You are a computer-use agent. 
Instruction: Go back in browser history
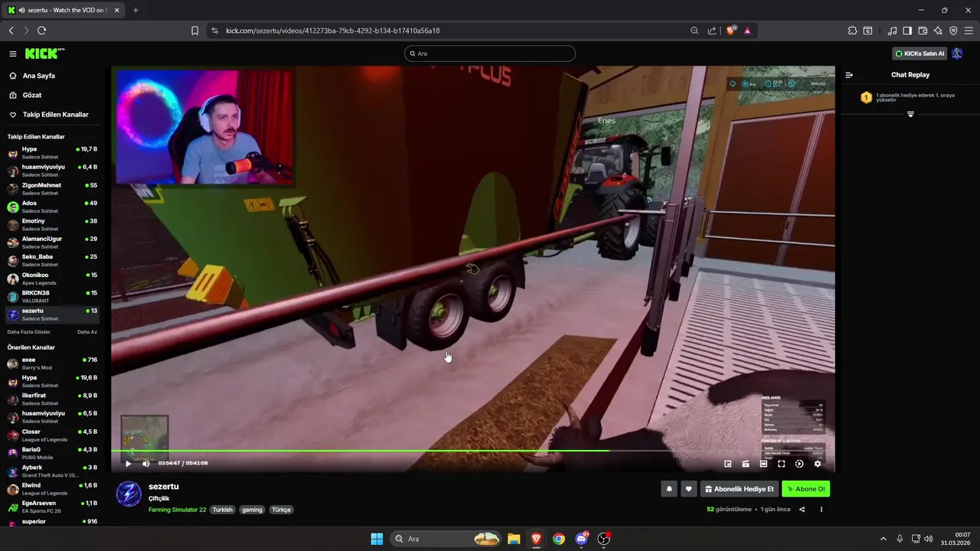click(11, 31)
